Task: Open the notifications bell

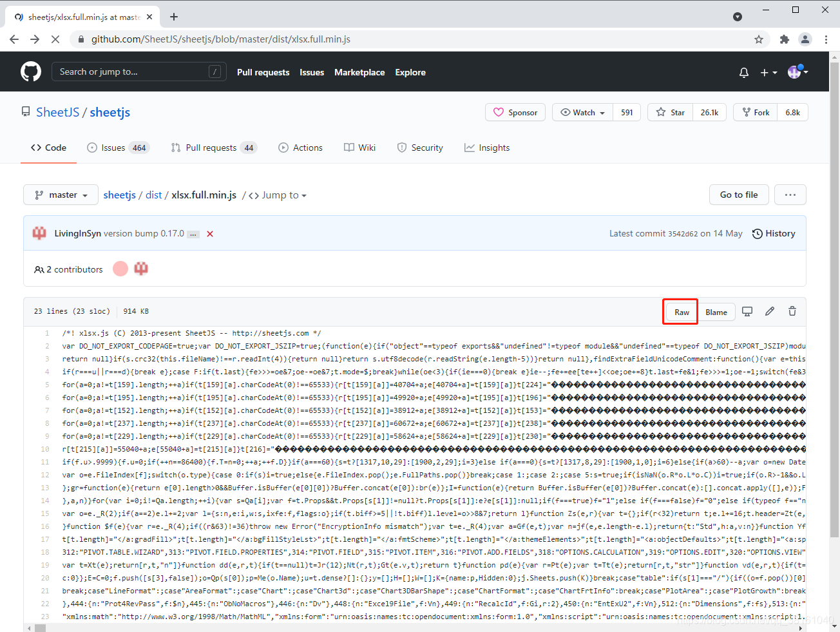Action: pos(744,72)
